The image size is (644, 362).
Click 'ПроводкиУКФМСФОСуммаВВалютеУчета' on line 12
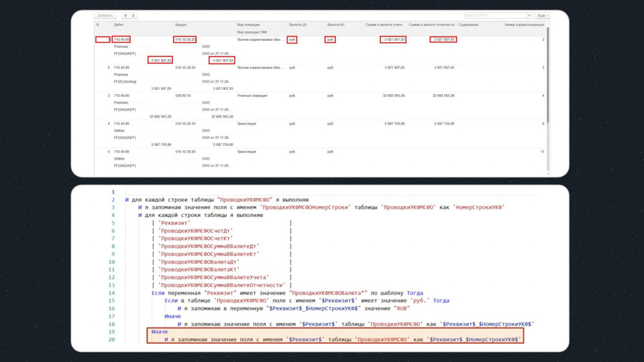click(x=214, y=277)
